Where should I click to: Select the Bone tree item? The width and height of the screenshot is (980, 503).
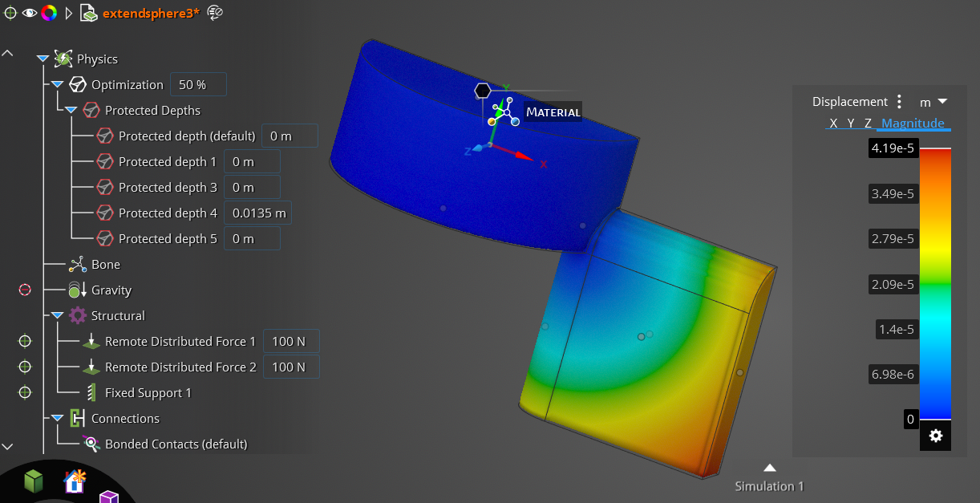click(105, 264)
